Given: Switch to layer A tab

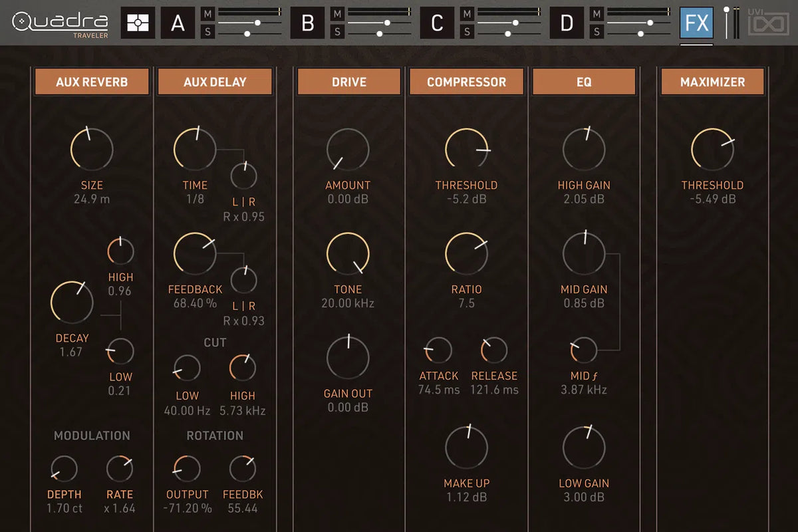Looking at the screenshot, I should (178, 23).
